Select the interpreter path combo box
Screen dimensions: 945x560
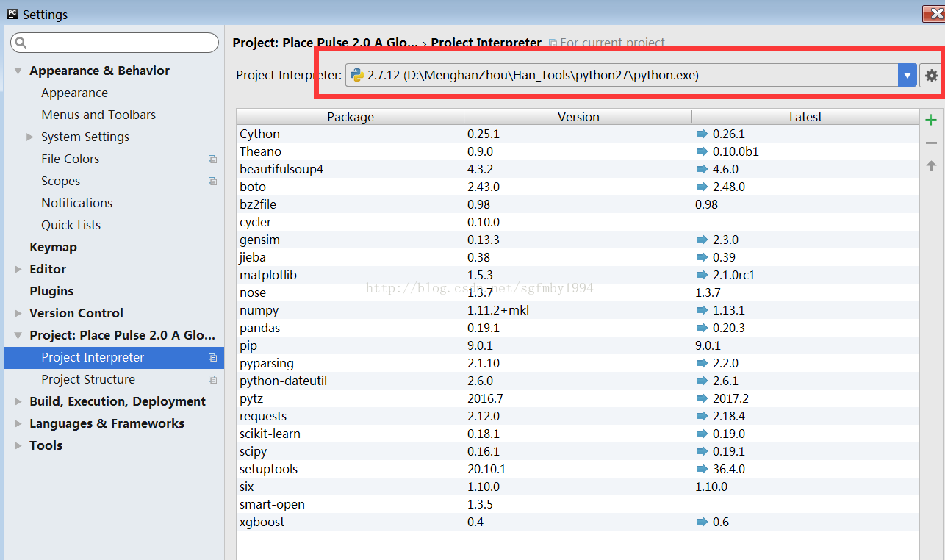click(631, 75)
